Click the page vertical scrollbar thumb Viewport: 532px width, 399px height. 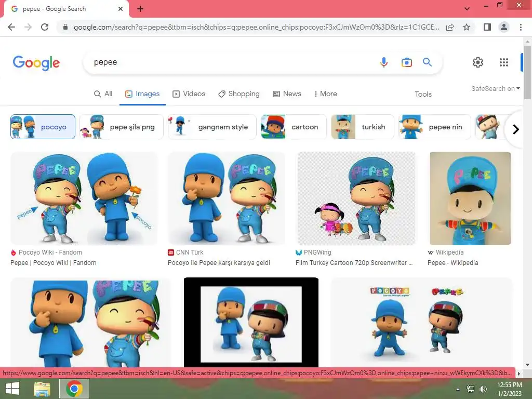[x=527, y=72]
